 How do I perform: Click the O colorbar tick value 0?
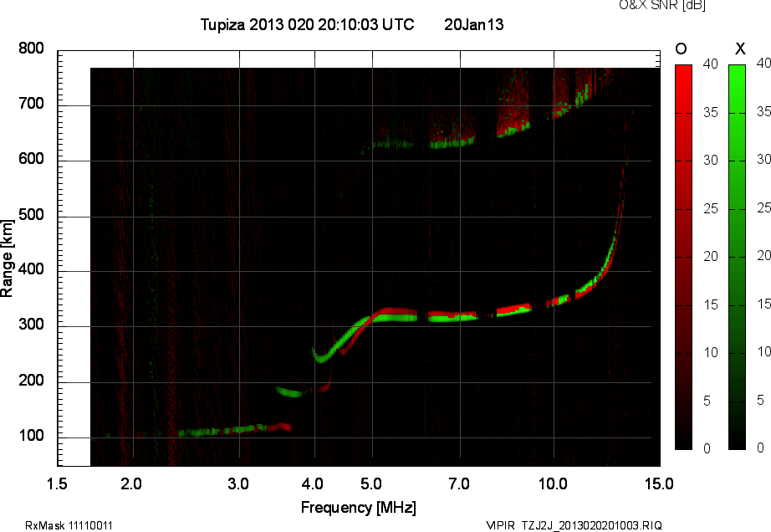[x=707, y=448]
